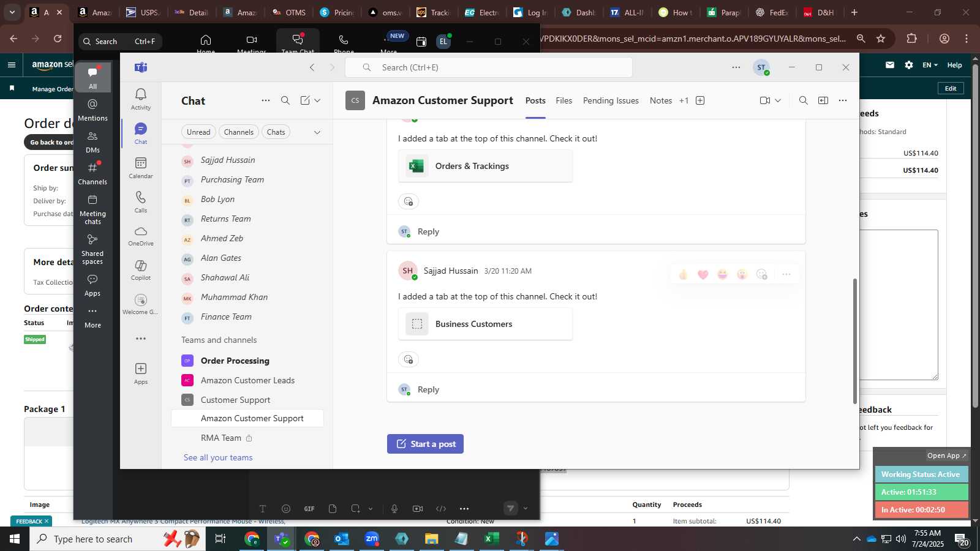Viewport: 980px width, 551px height.
Task: Toggle the Channels filter chip
Action: (x=239, y=132)
